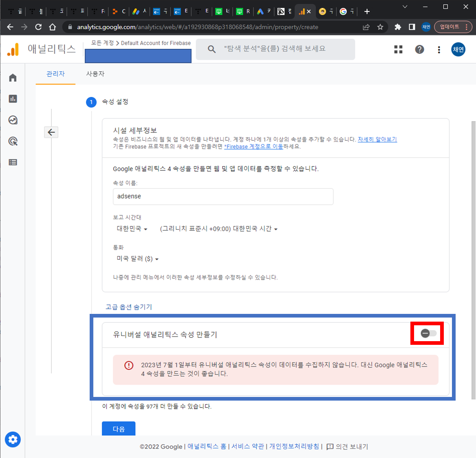Screen dimensions: 476x458
Task: Click step 1 속성 설정 heading
Action: point(115,102)
